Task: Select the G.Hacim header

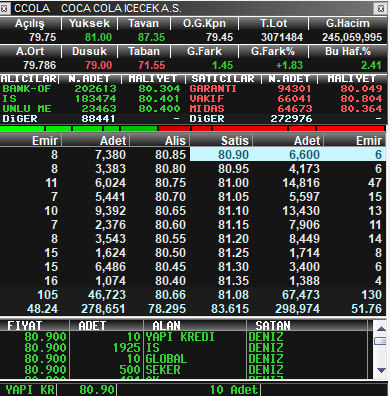Action: tap(348, 23)
